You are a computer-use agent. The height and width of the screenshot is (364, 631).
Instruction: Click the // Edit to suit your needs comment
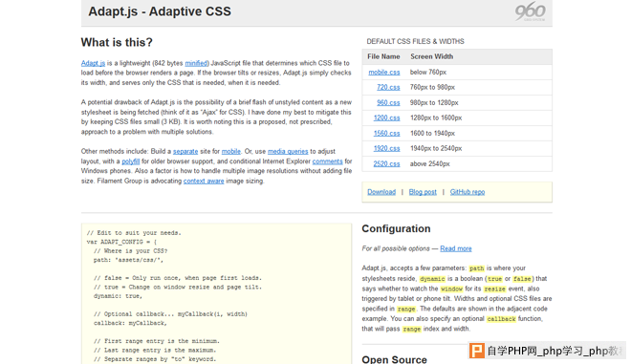[x=134, y=233]
